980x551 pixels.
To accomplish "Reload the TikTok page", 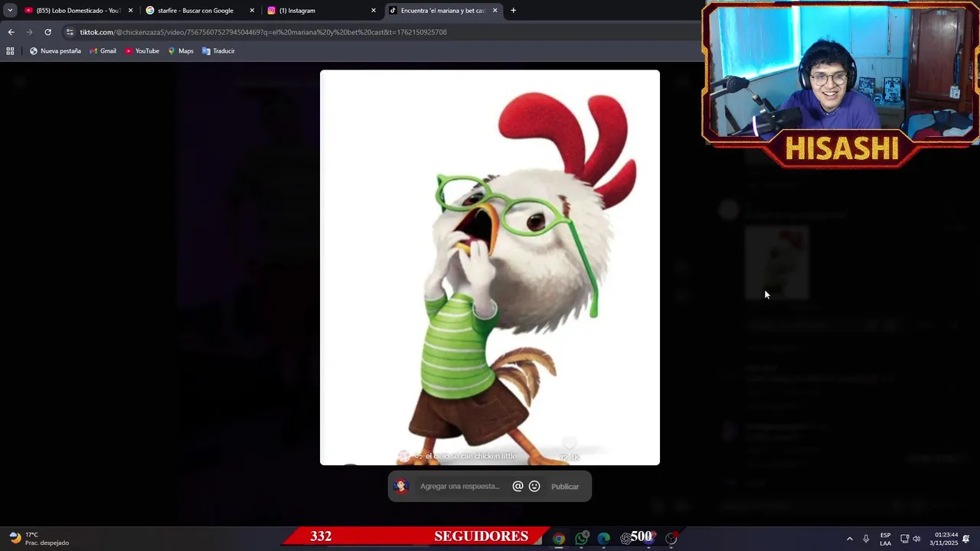I will point(47,32).
